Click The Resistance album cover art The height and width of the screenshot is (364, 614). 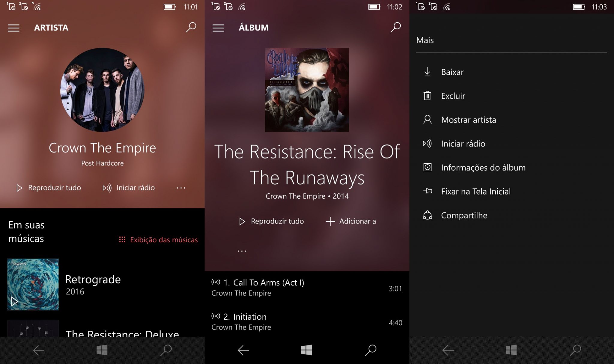click(x=307, y=90)
